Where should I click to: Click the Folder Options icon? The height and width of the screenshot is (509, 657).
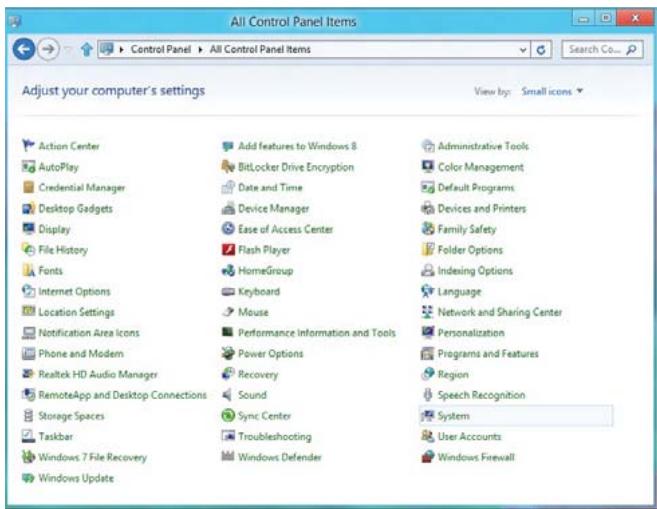[427, 249]
